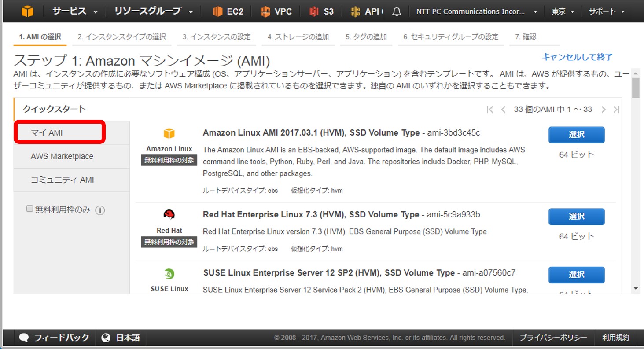Image resolution: width=644 pixels, height=349 pixels.
Task: Open the コミュニティ AMI category
Action: 72,180
